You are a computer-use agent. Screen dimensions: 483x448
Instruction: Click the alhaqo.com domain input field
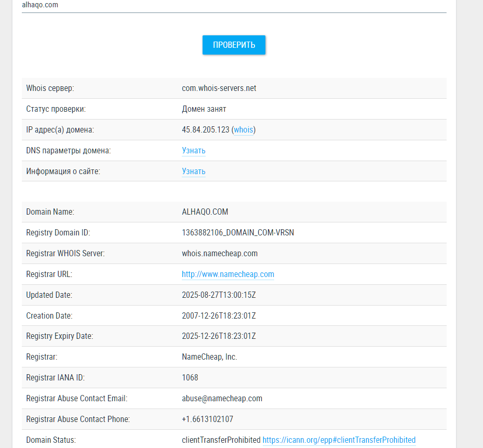click(234, 6)
